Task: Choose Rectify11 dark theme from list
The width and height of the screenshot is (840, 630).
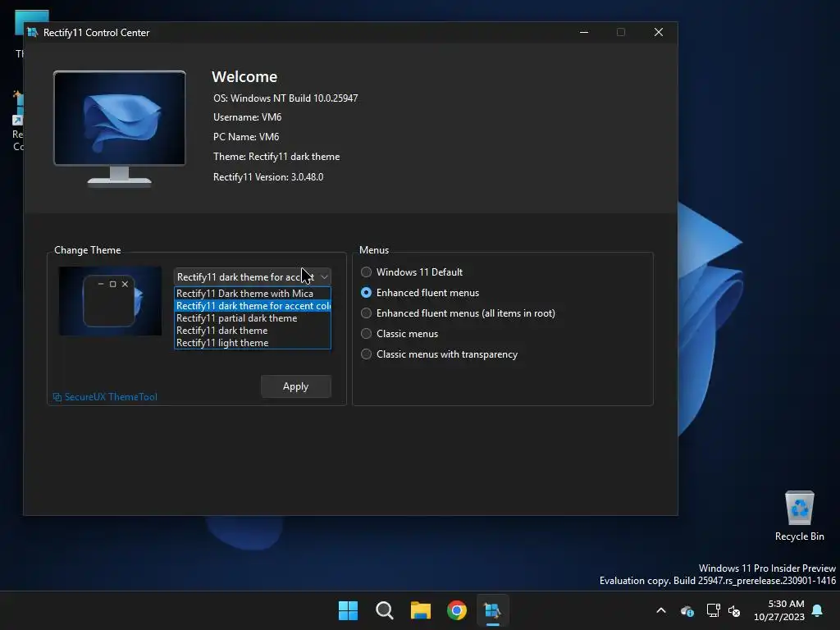Action: pos(253,331)
